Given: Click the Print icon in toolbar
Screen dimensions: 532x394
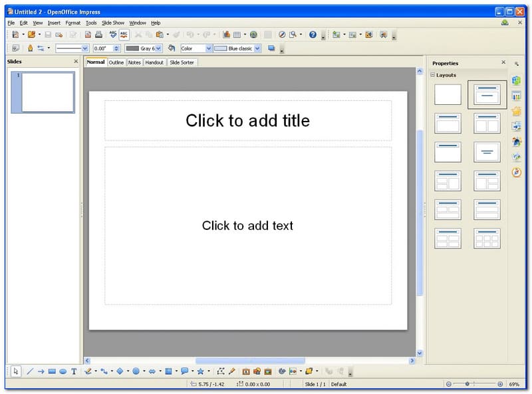Looking at the screenshot, I should point(98,35).
